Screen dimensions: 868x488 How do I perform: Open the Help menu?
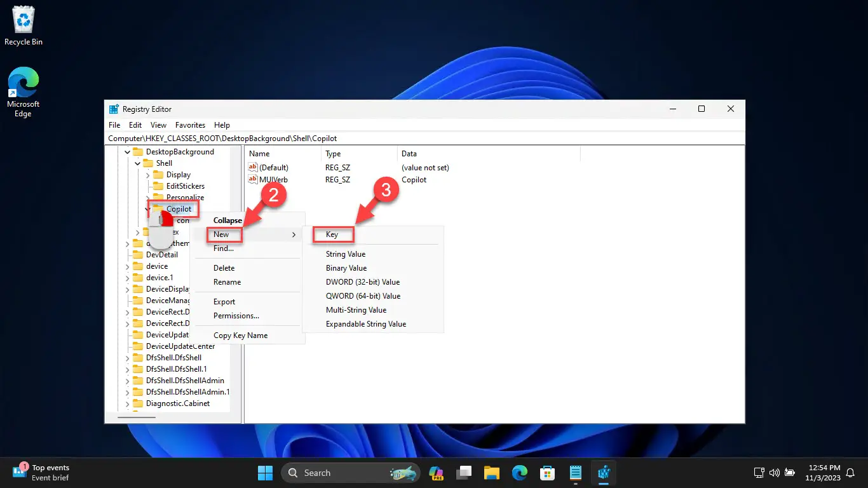click(x=222, y=125)
